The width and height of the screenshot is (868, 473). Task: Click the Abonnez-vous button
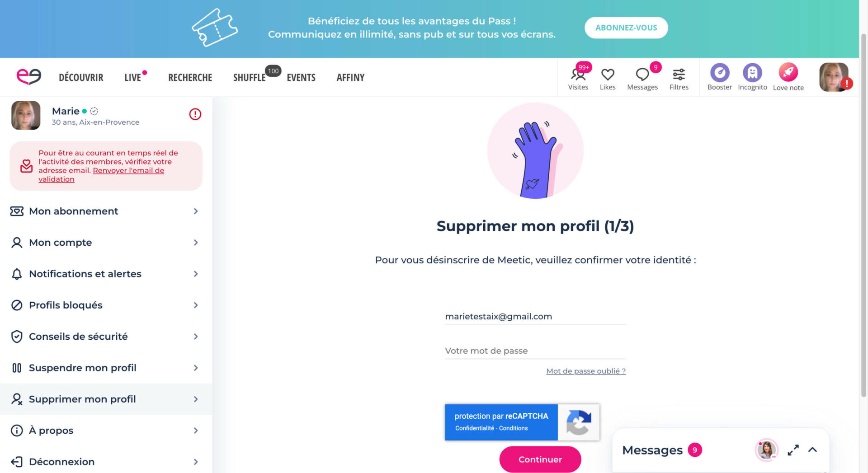[626, 28]
